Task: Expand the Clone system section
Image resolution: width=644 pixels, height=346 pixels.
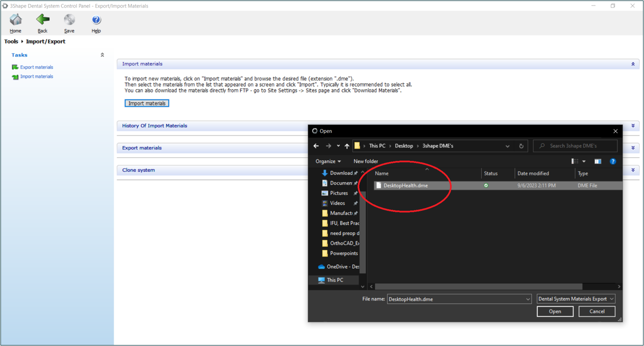Action: tap(633, 170)
